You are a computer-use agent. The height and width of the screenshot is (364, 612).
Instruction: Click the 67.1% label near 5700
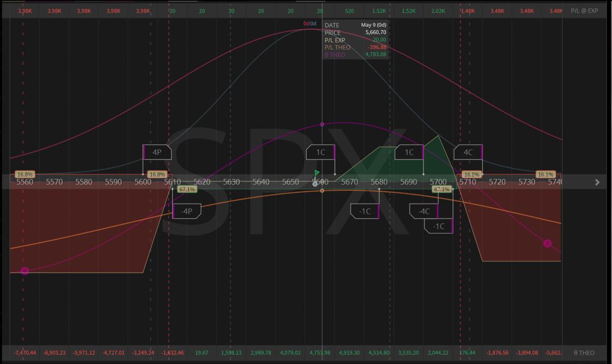(442, 190)
